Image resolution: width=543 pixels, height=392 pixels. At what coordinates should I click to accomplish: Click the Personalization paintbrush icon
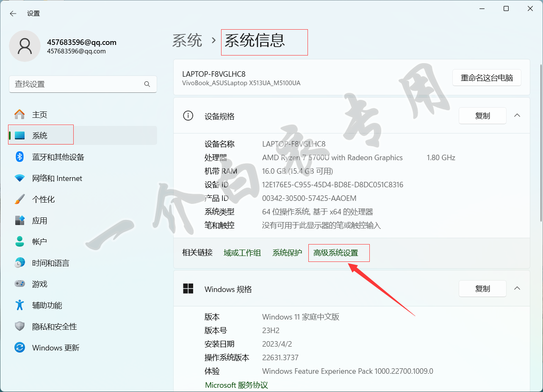click(x=19, y=199)
